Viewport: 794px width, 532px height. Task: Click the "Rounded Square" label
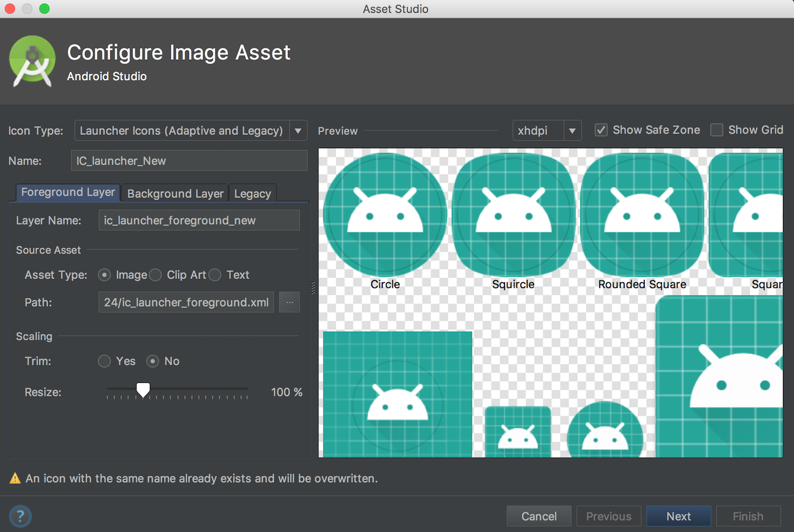[642, 284]
